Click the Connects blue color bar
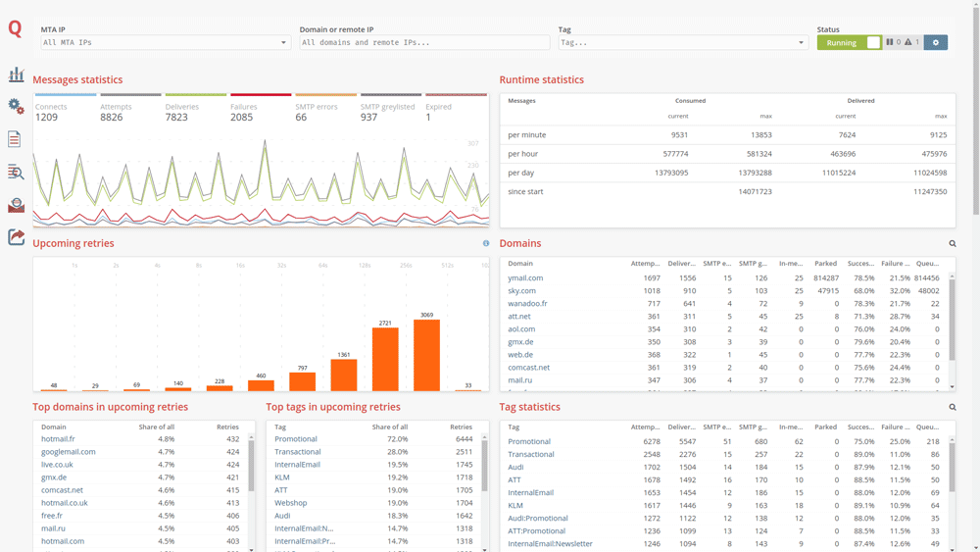The width and height of the screenshot is (980, 552). coord(65,95)
